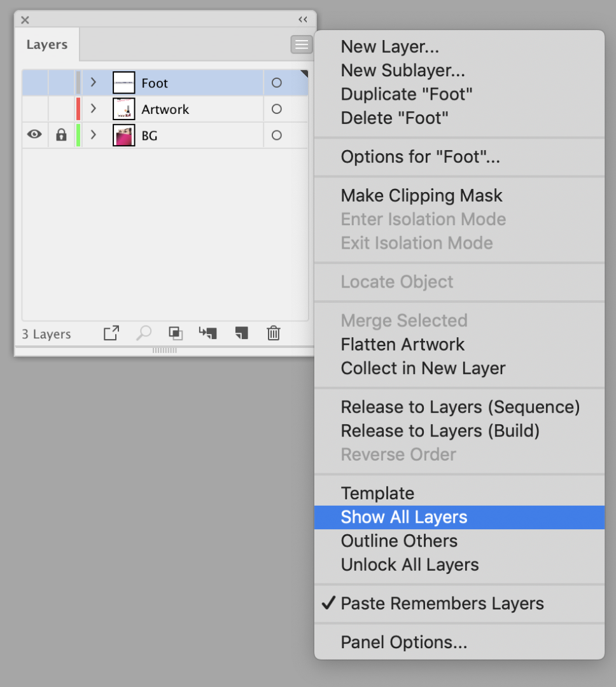
Task: Collapse the panel with double-arrow icon
Action: [303, 20]
